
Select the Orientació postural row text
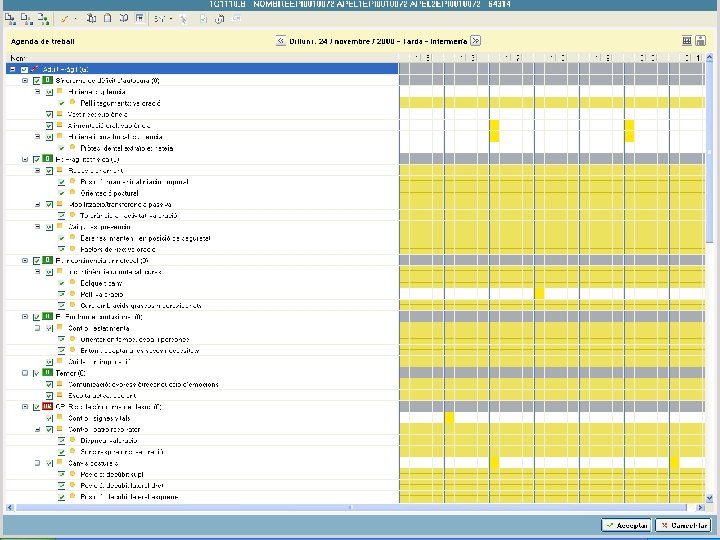tap(109, 193)
